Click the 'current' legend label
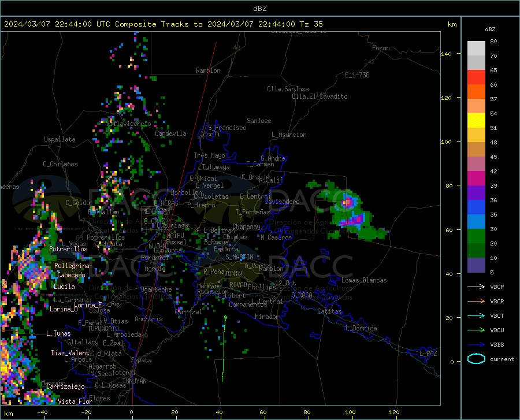The image size is (520, 420). [502, 359]
